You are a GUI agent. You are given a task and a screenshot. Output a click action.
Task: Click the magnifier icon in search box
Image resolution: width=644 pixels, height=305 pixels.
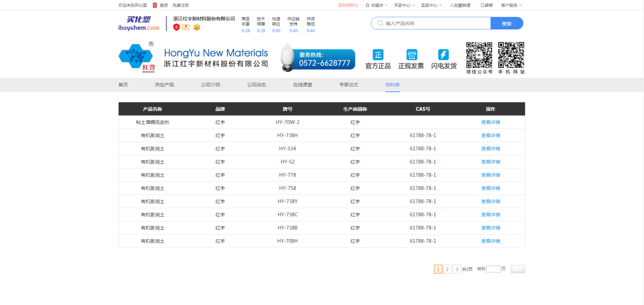coord(380,23)
